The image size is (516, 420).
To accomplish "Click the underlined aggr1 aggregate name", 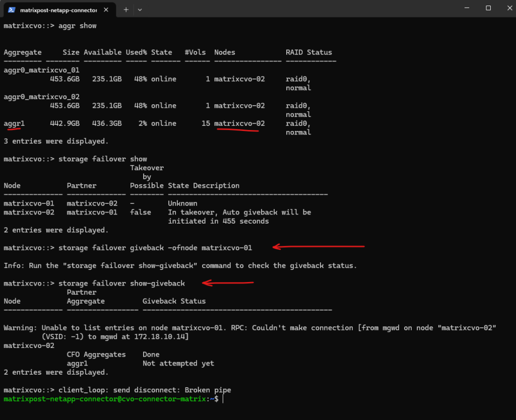I will point(14,123).
